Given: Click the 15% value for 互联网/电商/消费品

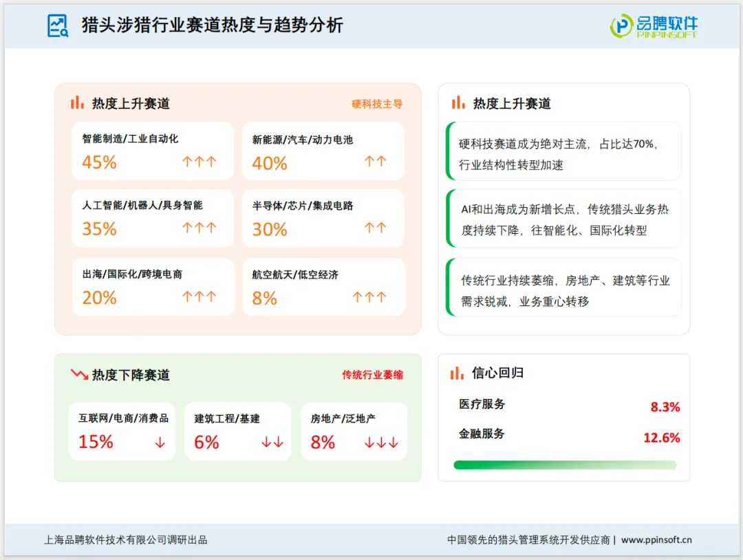Looking at the screenshot, I should click(96, 442).
